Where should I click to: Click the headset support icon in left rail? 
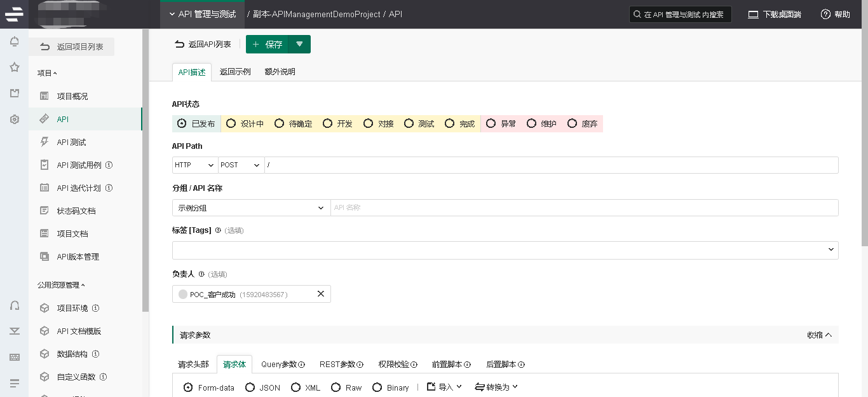(14, 305)
